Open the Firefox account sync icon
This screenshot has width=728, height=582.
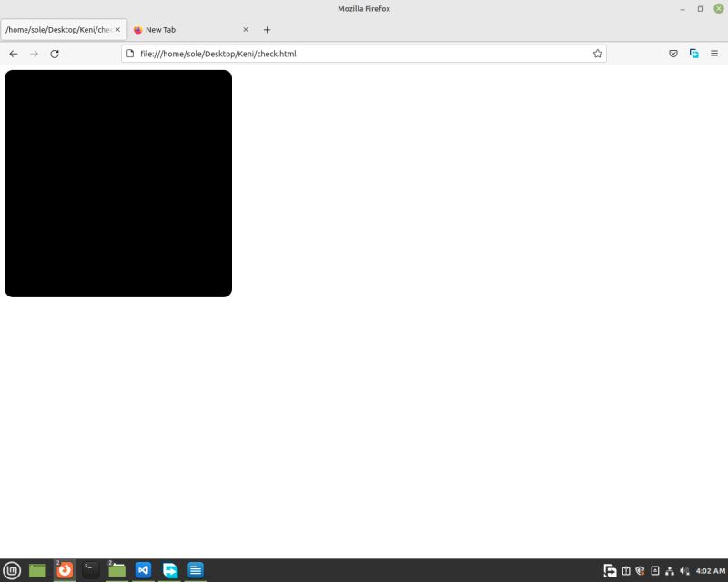coord(693,54)
